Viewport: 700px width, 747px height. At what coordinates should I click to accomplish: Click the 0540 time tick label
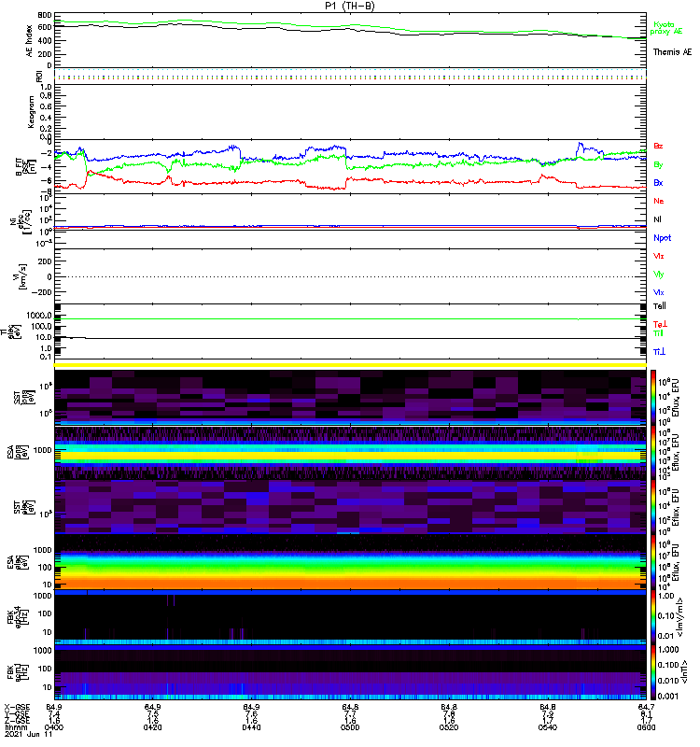(x=548, y=727)
